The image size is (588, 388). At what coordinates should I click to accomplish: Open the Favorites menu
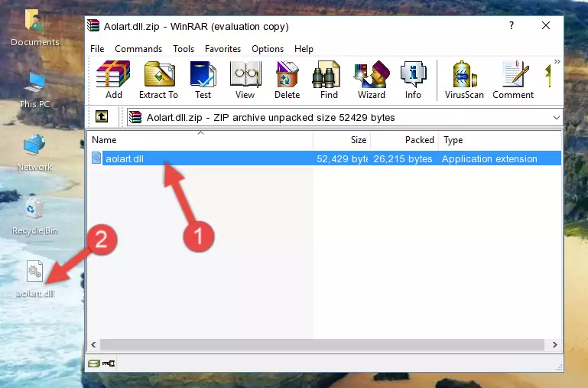point(223,49)
